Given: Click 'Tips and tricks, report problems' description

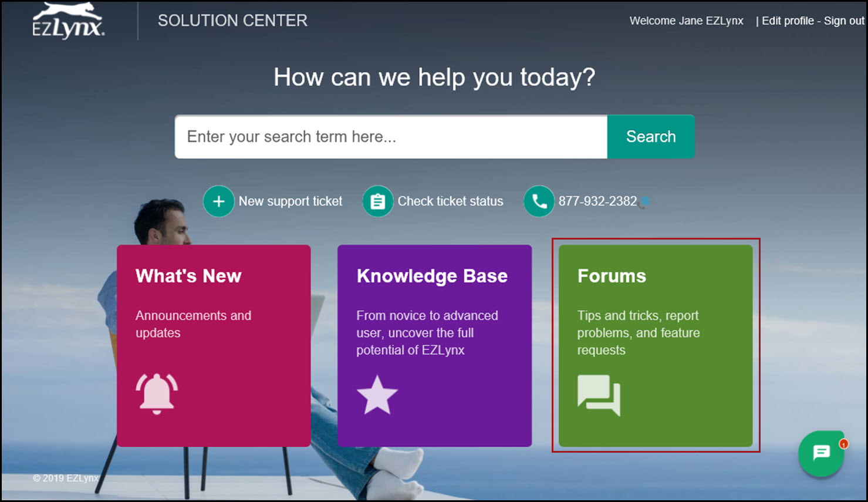Looking at the screenshot, I should click(x=639, y=333).
